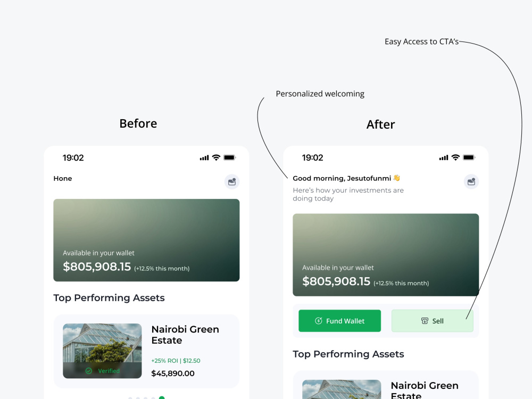The image size is (532, 399).
Task: Click the wallet balance card in Before screen
Action: click(147, 240)
